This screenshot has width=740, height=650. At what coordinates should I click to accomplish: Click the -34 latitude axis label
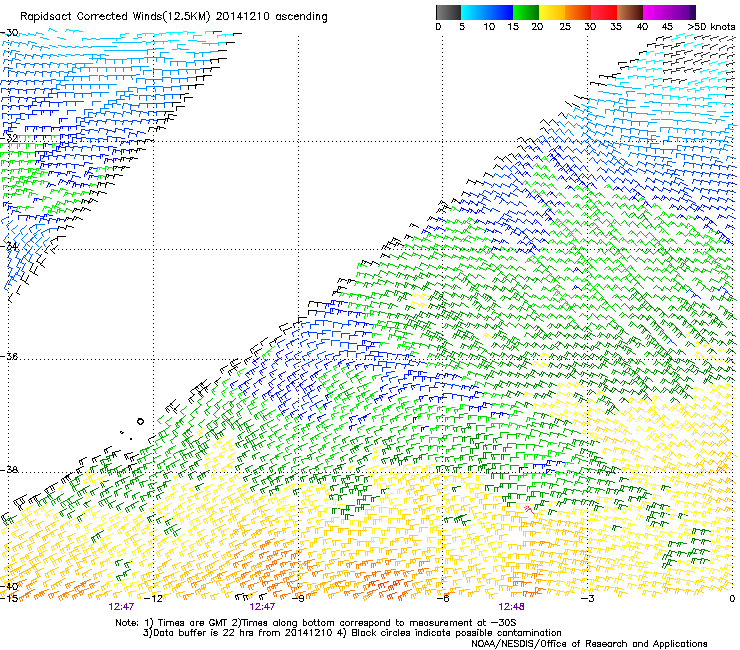9,246
